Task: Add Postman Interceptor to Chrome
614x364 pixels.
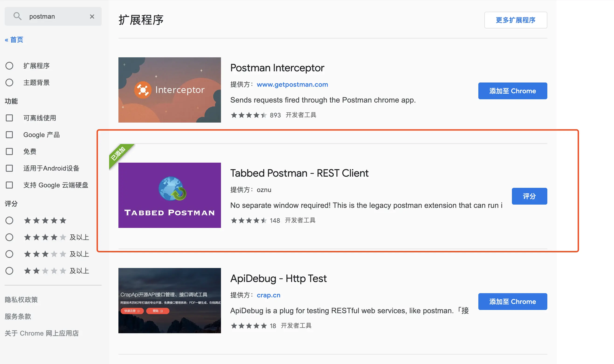Action: [512, 91]
